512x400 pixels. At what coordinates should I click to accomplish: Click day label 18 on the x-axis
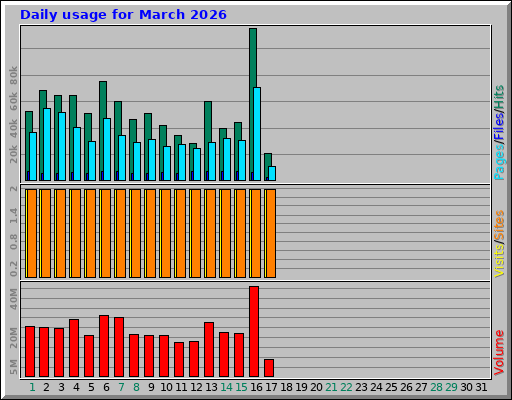tap(286, 387)
